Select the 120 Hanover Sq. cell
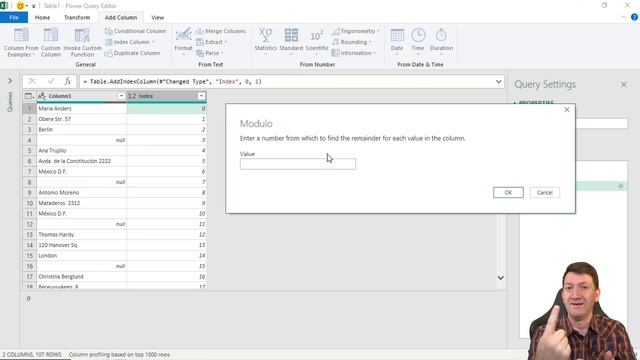Viewport: 640px width, 360px height. click(82, 245)
